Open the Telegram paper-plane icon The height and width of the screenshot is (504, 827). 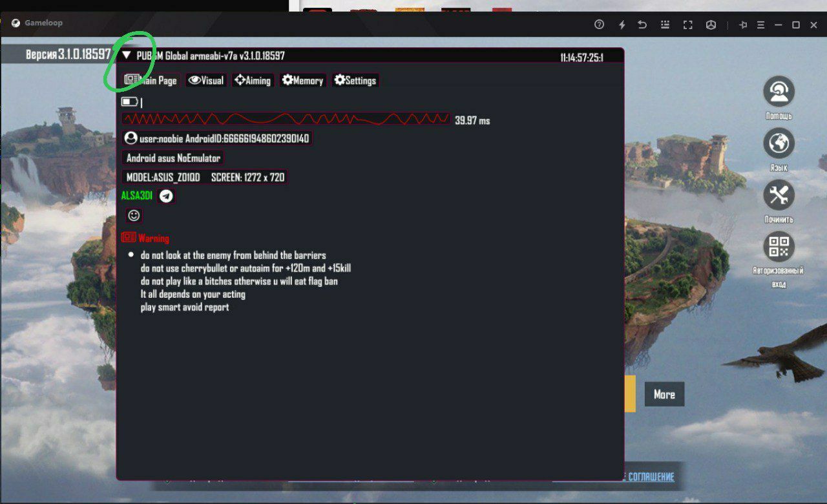click(167, 196)
